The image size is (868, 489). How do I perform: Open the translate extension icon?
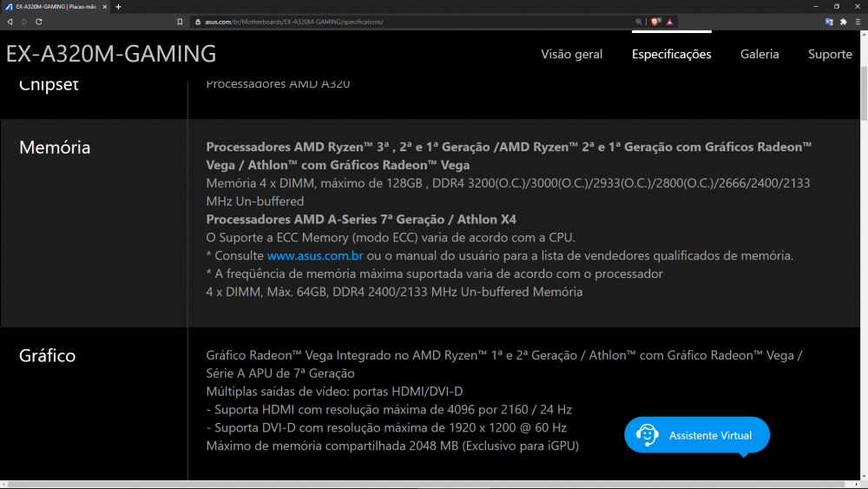[829, 21]
